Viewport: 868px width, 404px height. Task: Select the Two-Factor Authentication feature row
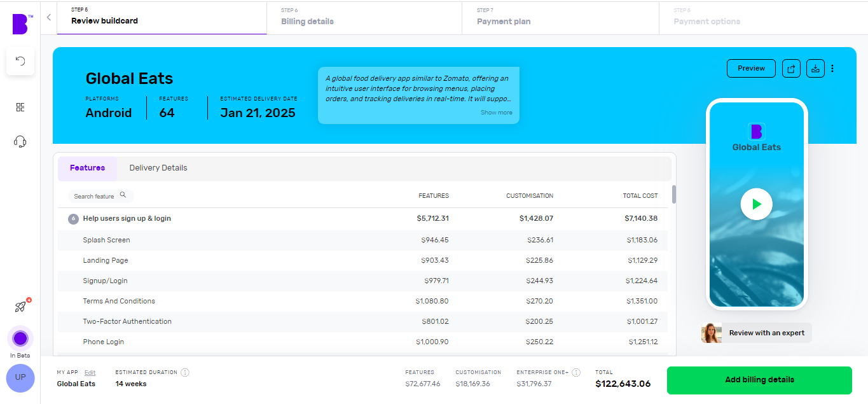coord(363,321)
